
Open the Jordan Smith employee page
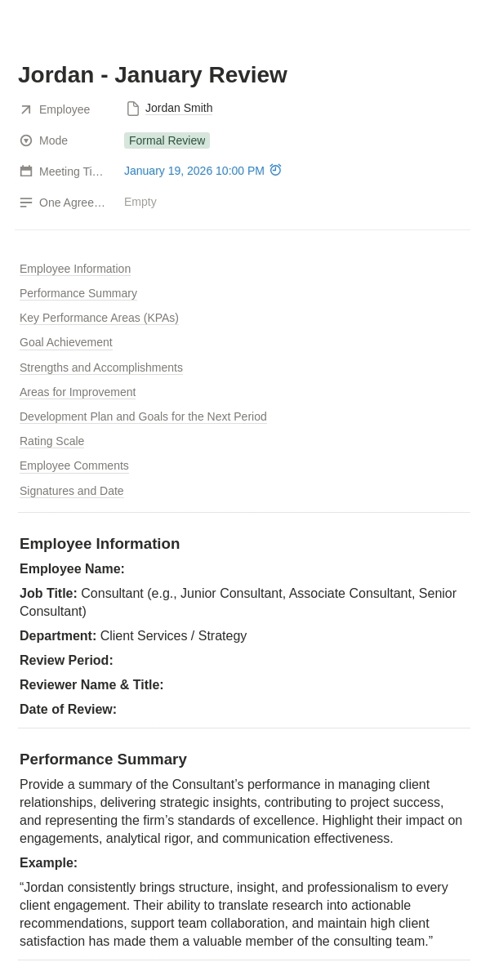[179, 109]
